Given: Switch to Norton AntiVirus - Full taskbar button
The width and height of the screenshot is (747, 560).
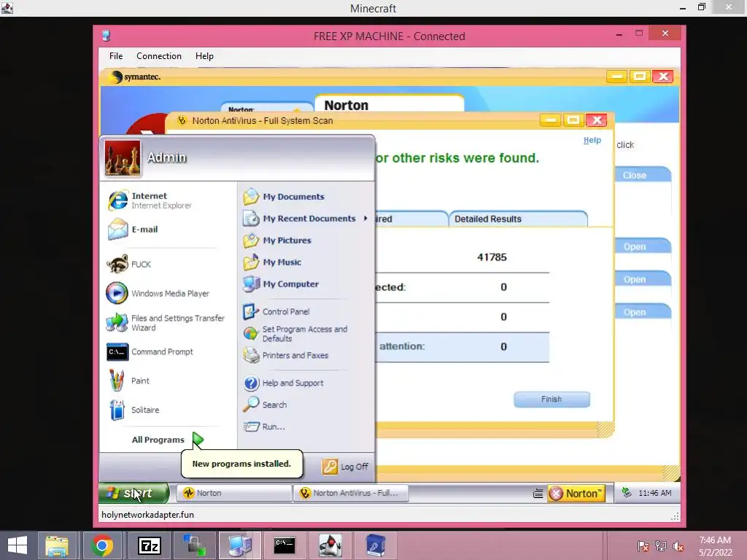Looking at the screenshot, I should coord(351,494).
